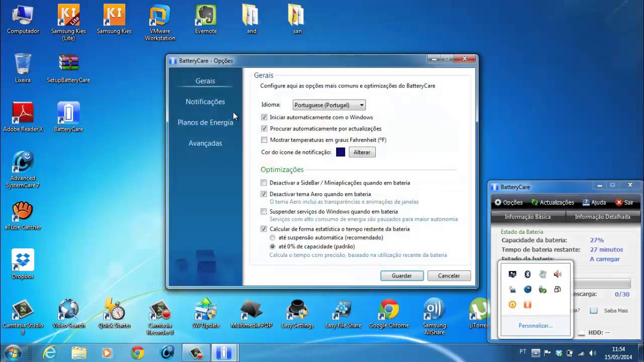The height and width of the screenshot is (362, 644).
Task: Select the Camtasia Studio 8 desktop icon
Action: [x=23, y=317]
